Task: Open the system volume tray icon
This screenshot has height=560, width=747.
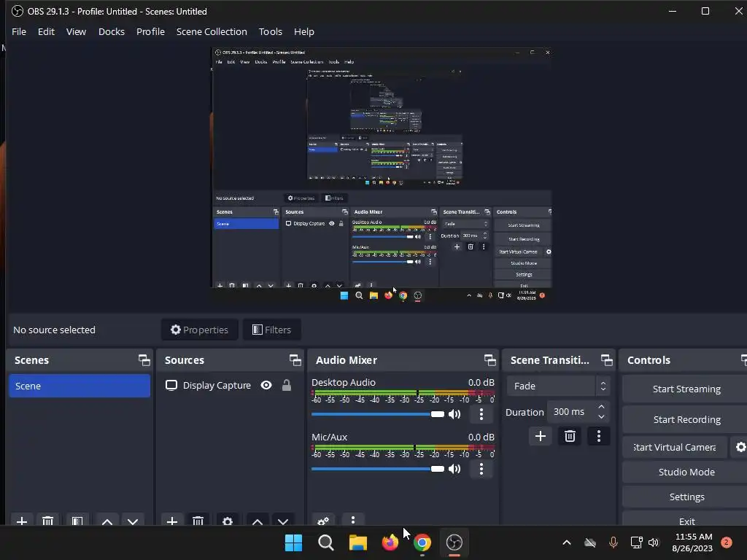Action: pos(654,542)
